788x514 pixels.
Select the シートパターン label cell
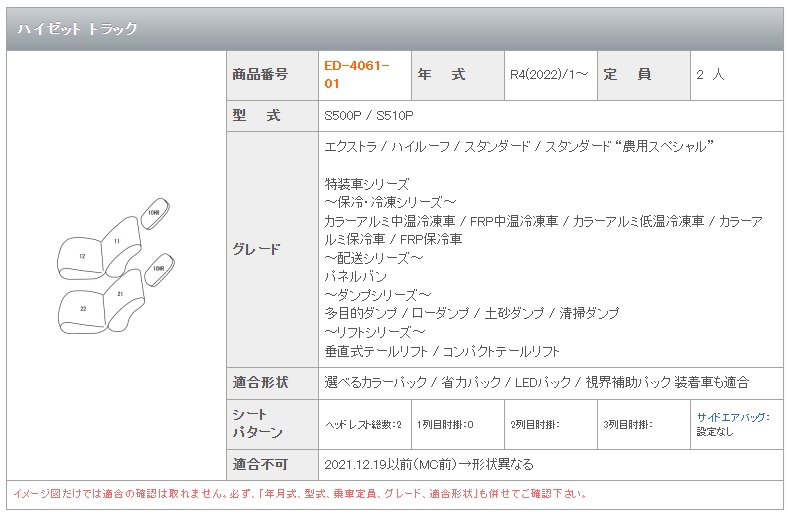click(x=272, y=424)
